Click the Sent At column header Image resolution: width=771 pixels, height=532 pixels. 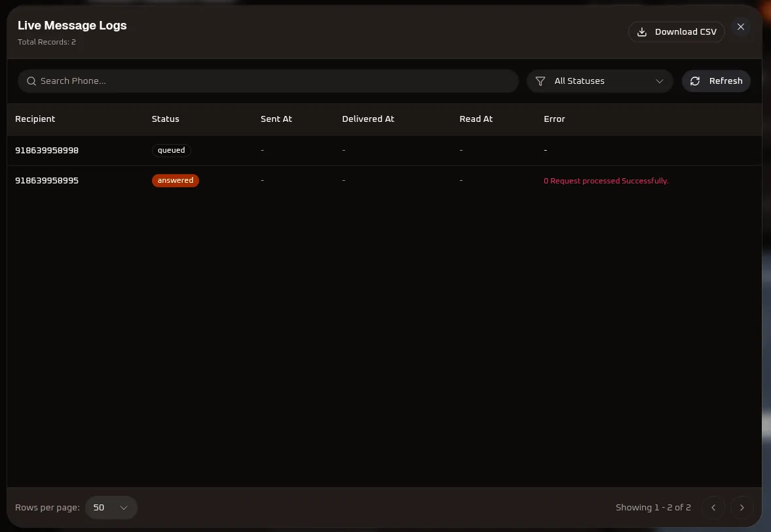276,119
